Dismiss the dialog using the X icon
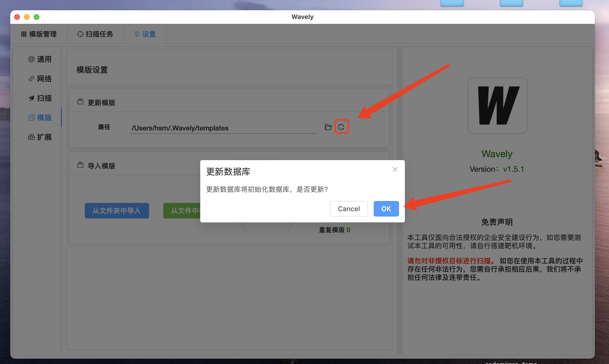This screenshot has height=364, width=609. 395,169
